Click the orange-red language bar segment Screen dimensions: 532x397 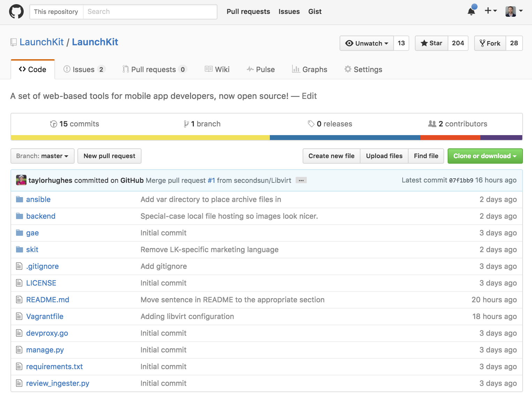(450, 138)
